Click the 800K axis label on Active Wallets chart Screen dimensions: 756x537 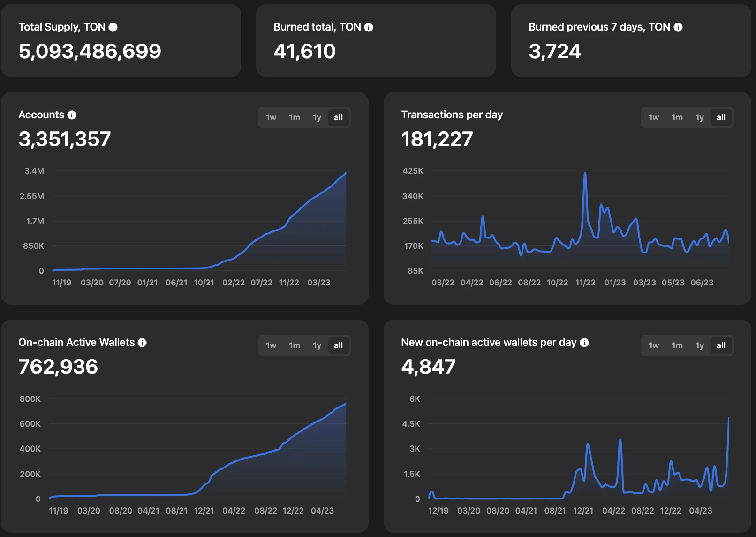click(x=30, y=399)
